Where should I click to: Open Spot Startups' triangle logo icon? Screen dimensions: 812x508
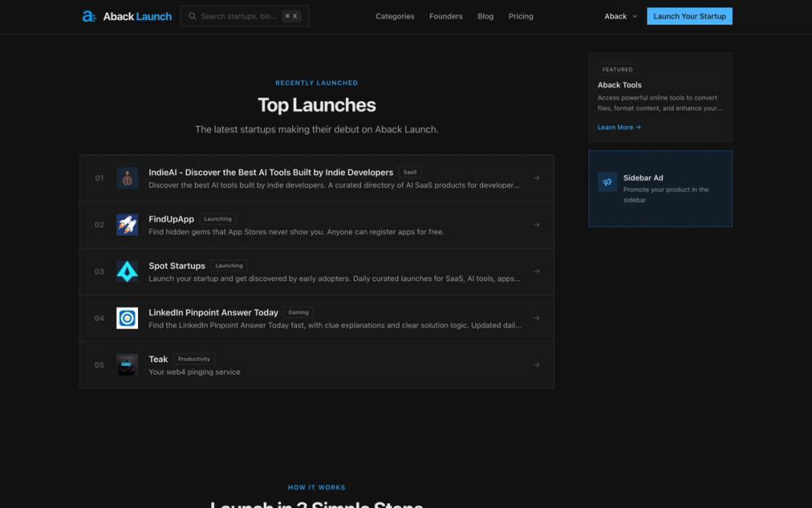(127, 271)
